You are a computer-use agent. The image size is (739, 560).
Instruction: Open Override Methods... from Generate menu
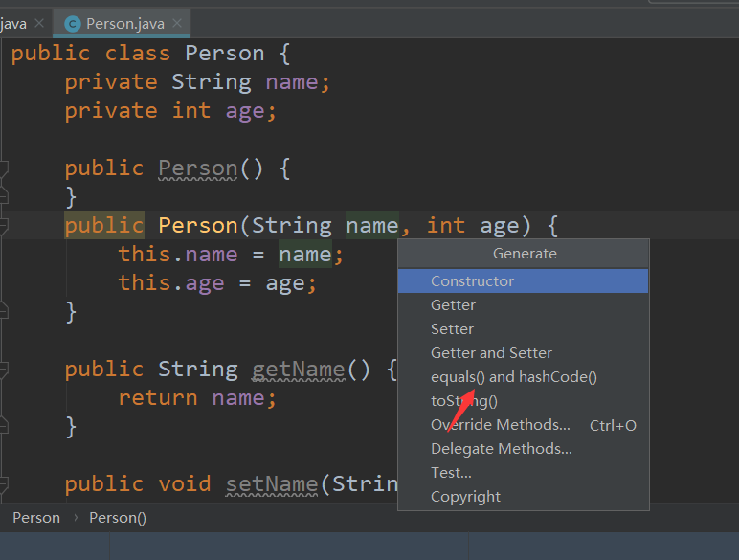click(501, 424)
